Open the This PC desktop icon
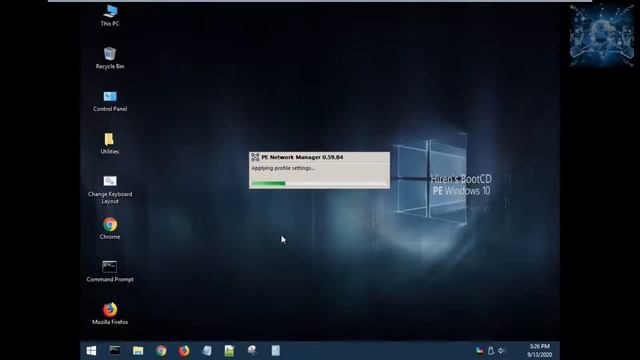 tap(110, 16)
